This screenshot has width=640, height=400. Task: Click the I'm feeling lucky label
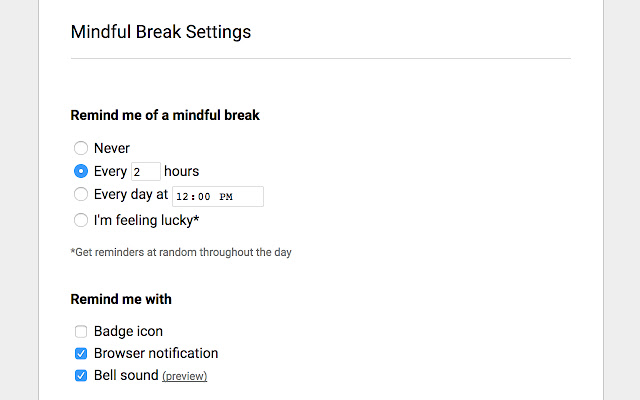tap(146, 220)
